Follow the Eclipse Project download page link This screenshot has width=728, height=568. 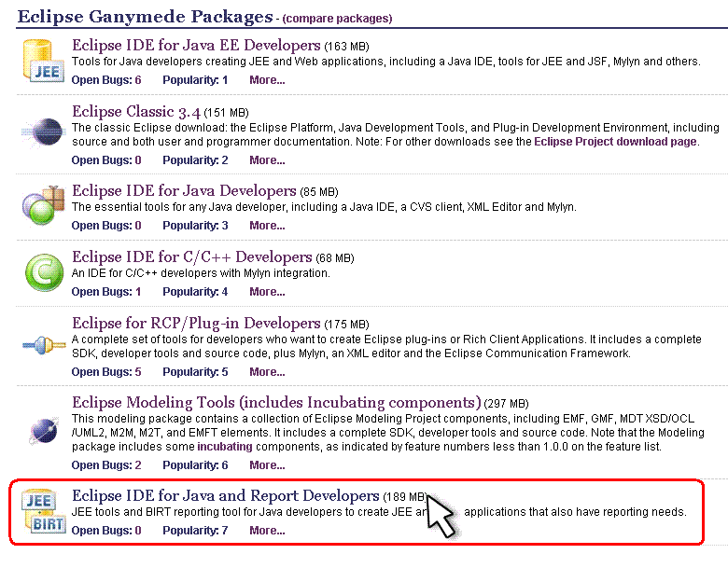[x=615, y=142]
